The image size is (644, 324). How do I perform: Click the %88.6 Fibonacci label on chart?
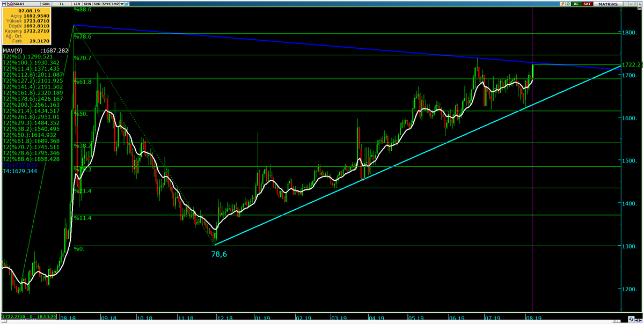pyautogui.click(x=83, y=10)
